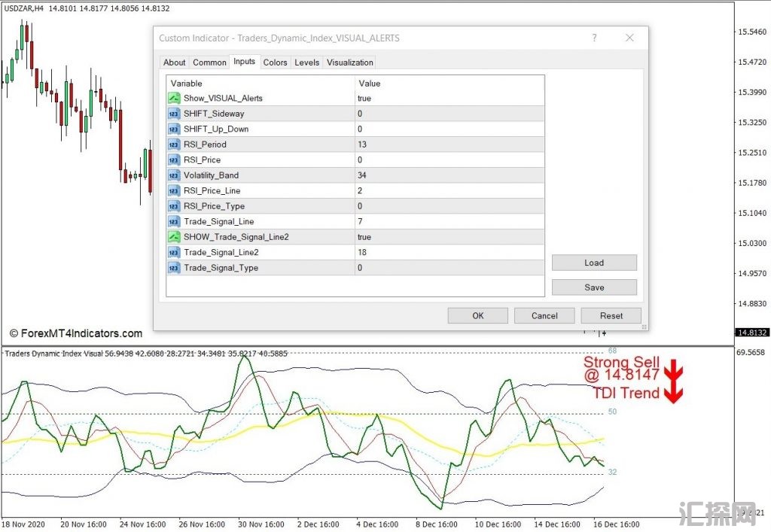This screenshot has height=532, width=771.
Task: Click the RSI_Price_Line integer icon
Action: (x=174, y=190)
